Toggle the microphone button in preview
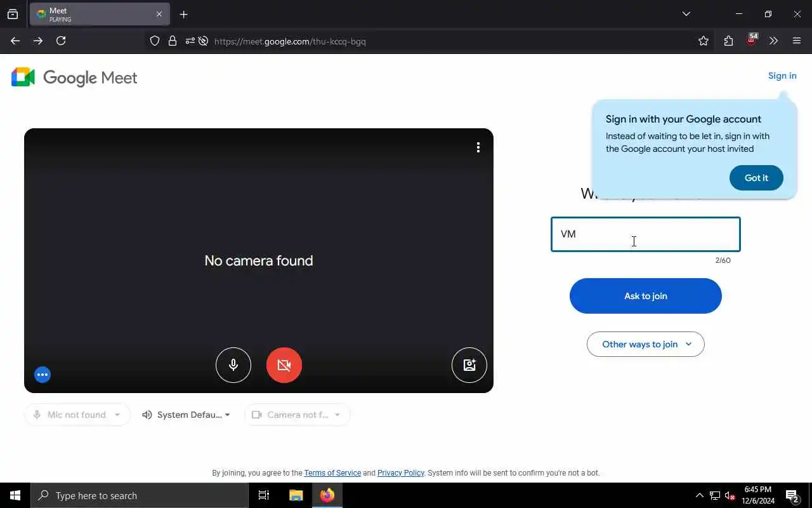The height and width of the screenshot is (508, 812). (x=233, y=365)
